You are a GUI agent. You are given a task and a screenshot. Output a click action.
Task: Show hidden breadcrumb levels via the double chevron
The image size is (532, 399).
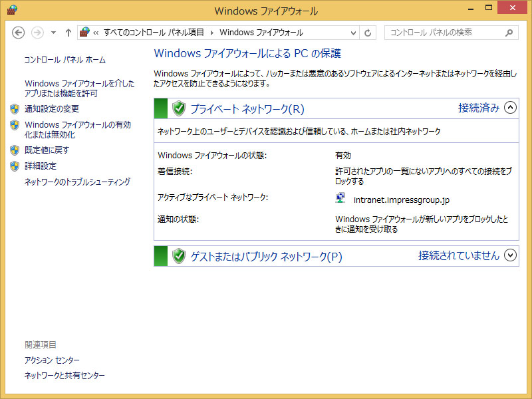tap(96, 33)
